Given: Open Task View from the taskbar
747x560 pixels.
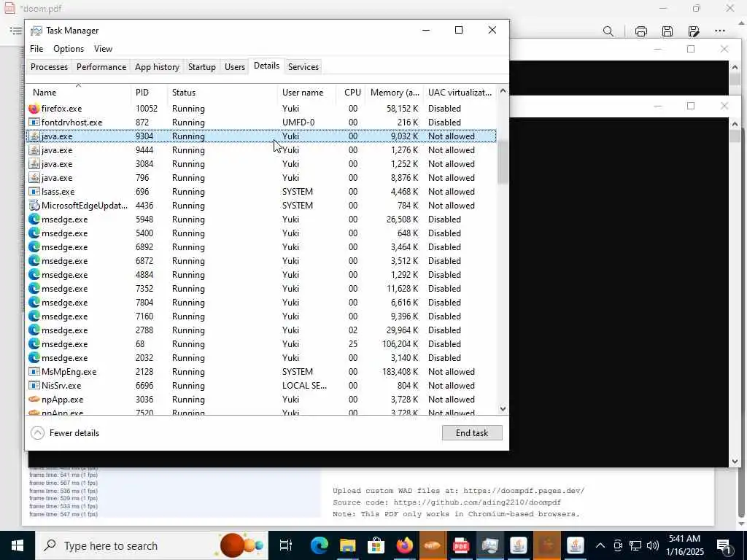Looking at the screenshot, I should point(285,545).
